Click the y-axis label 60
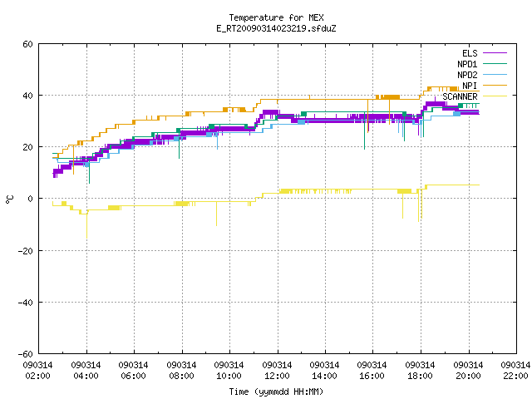The image size is (532, 399). tap(27, 44)
